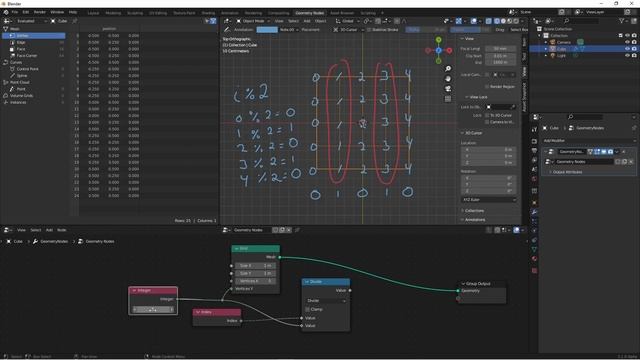
Task: Open the Help menu
Action: [73, 12]
